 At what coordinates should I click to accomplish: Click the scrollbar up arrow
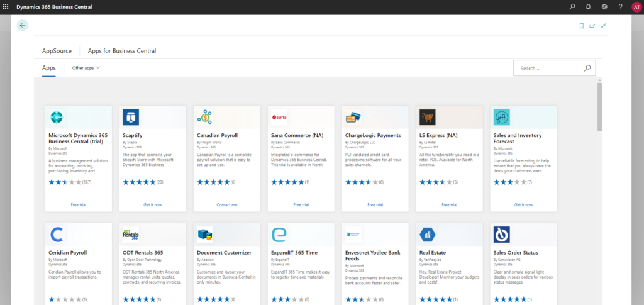click(599, 79)
